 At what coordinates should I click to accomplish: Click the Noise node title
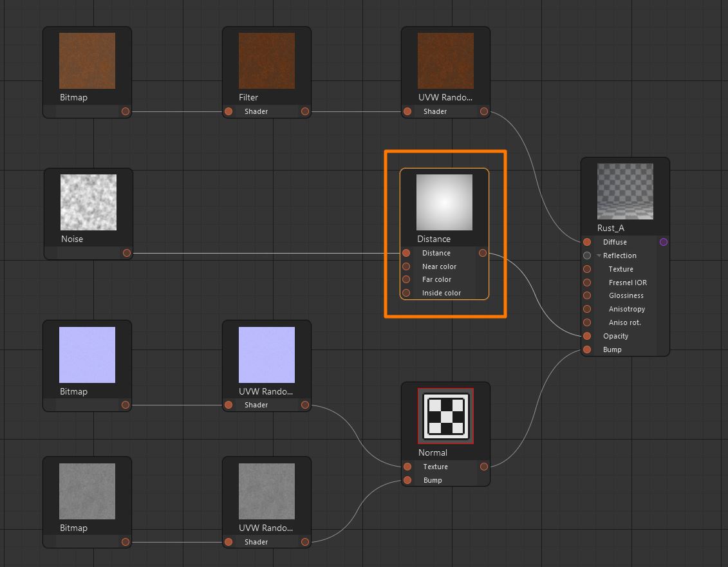[72, 239]
